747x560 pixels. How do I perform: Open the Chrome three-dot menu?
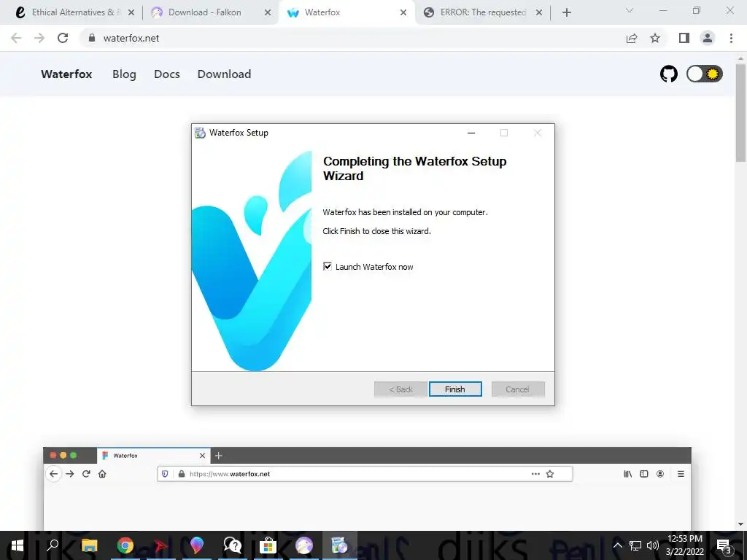point(731,38)
